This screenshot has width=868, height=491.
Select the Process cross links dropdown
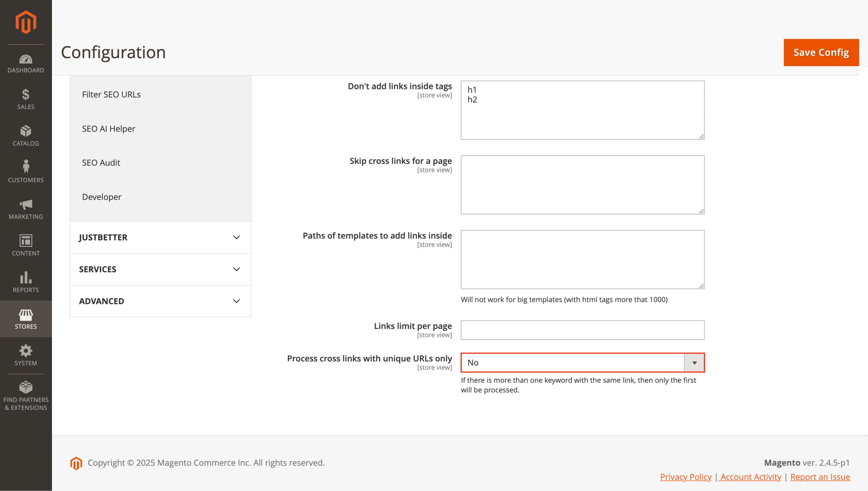pyautogui.click(x=583, y=362)
